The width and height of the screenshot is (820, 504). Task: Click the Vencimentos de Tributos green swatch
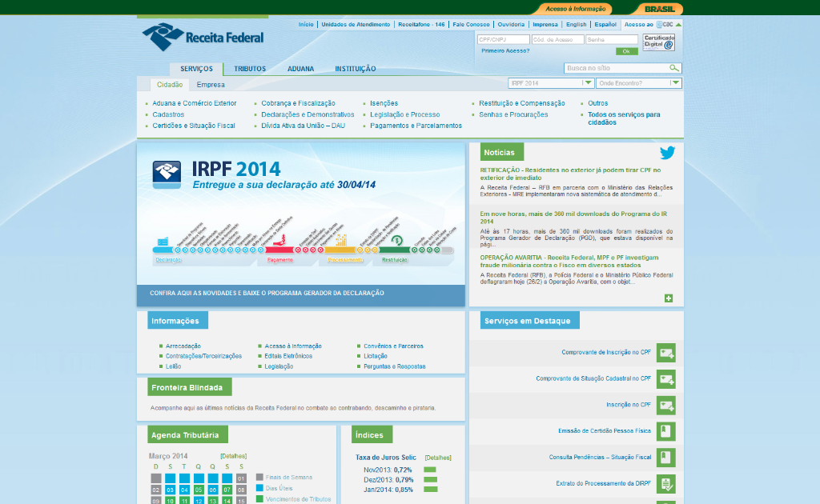259,498
